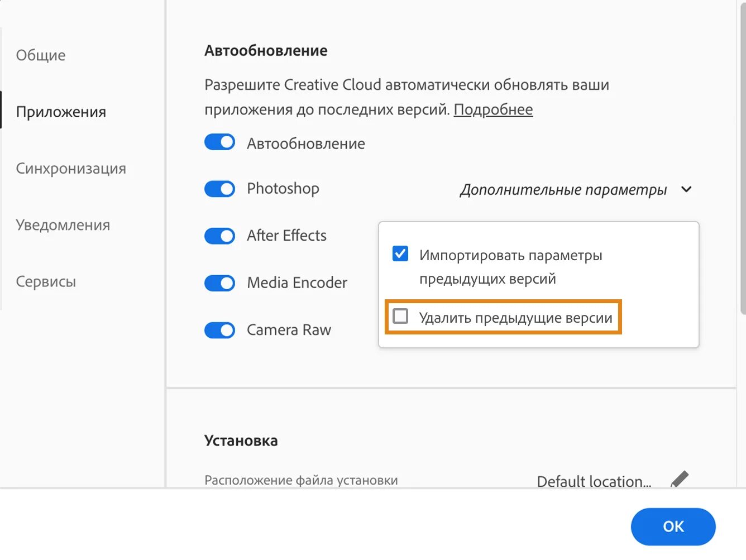The width and height of the screenshot is (746, 560).
Task: Uncheck Импортировать параметры предыдущих версий
Action: 400,253
